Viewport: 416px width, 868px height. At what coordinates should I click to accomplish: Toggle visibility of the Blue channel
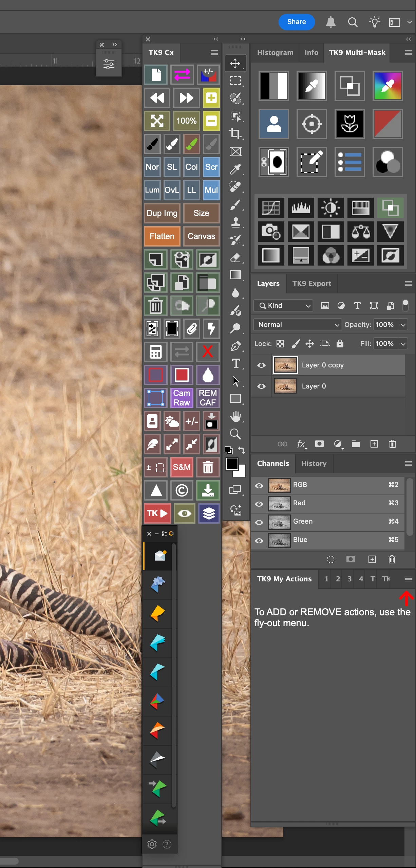259,541
